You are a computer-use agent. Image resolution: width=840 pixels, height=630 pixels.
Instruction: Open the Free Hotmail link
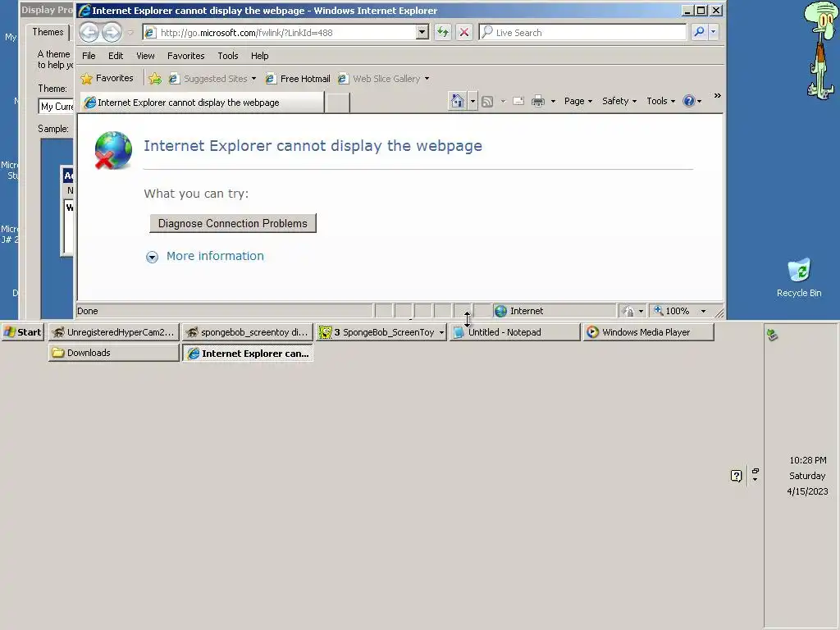pos(299,79)
